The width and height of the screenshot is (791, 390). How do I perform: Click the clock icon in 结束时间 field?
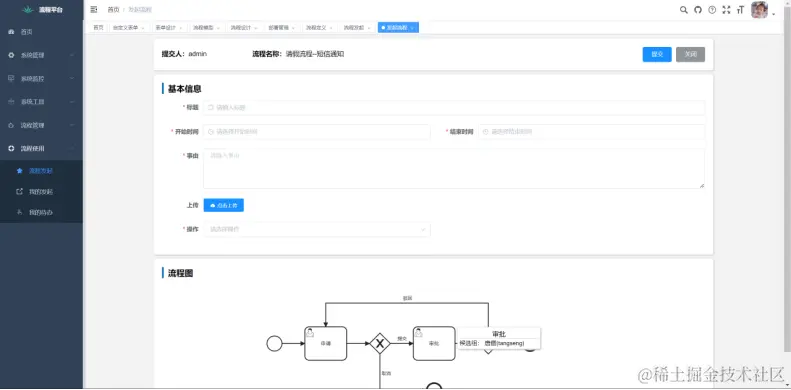(485, 132)
